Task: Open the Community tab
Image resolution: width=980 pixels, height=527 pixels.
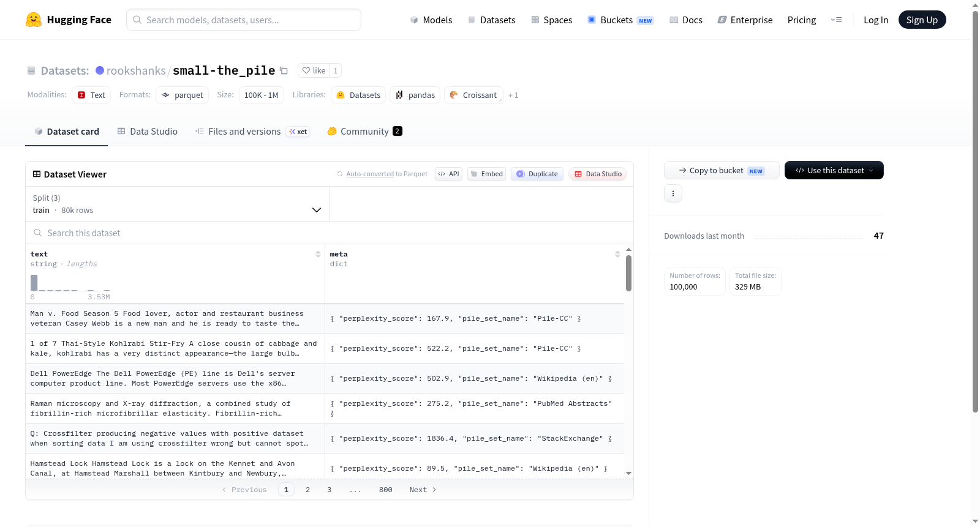Action: (364, 131)
